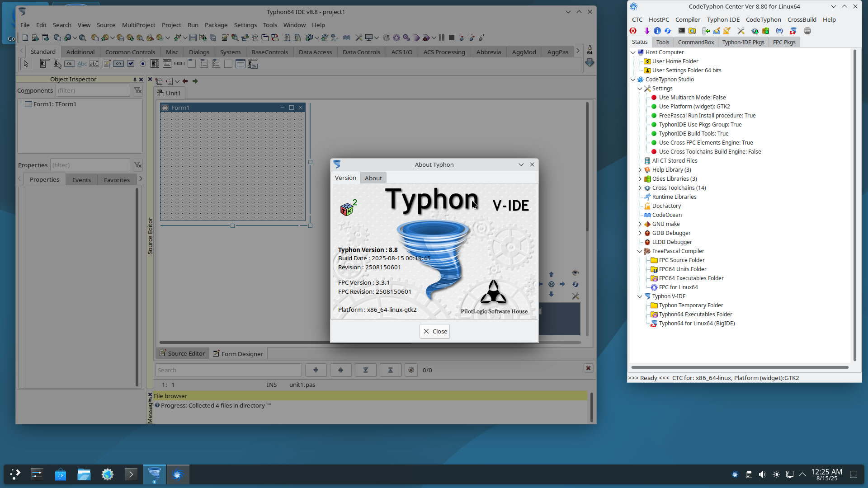
Task: Select the TMemo component icon in palette
Action: pos(106,64)
